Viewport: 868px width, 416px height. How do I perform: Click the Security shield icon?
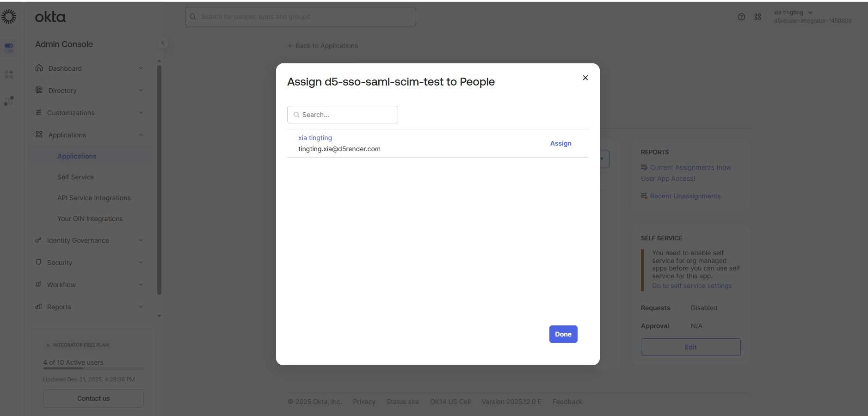point(38,262)
